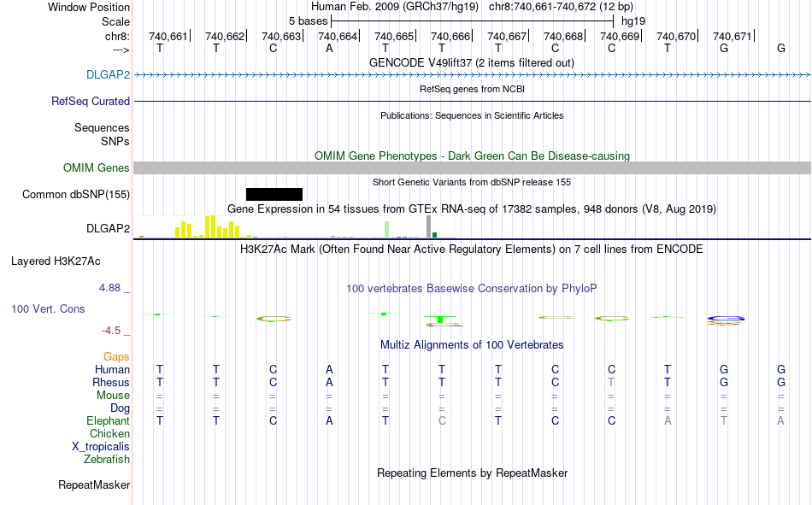The height and width of the screenshot is (505, 812).
Task: Click the tall gray GTEx expression bar
Action: tap(428, 226)
